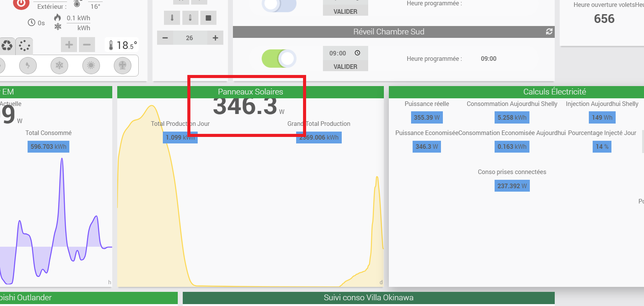
Task: Select the fan ventilation mode
Action: (123, 65)
